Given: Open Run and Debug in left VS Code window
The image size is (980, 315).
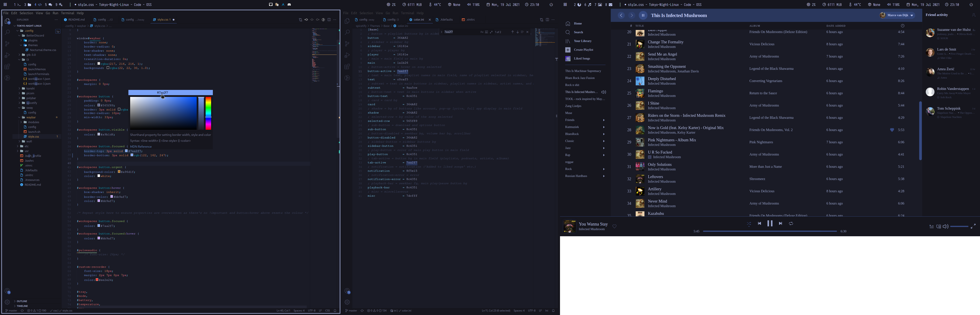Looking at the screenshot, I should (7, 55).
